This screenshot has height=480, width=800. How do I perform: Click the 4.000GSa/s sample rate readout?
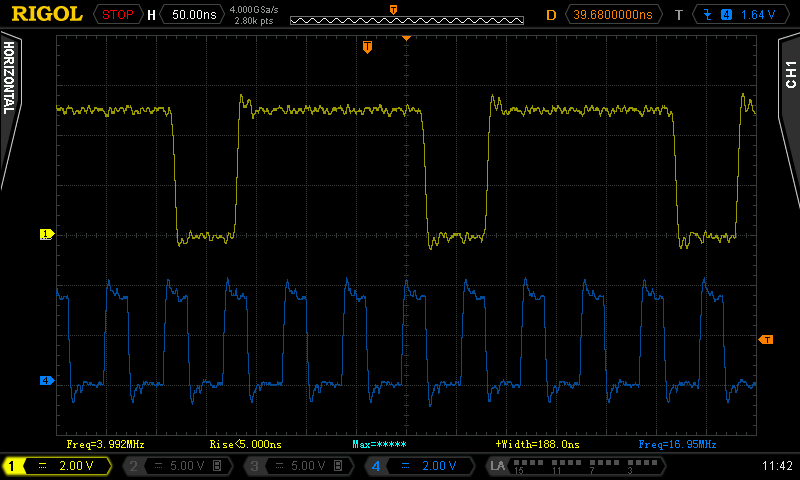[x=254, y=10]
